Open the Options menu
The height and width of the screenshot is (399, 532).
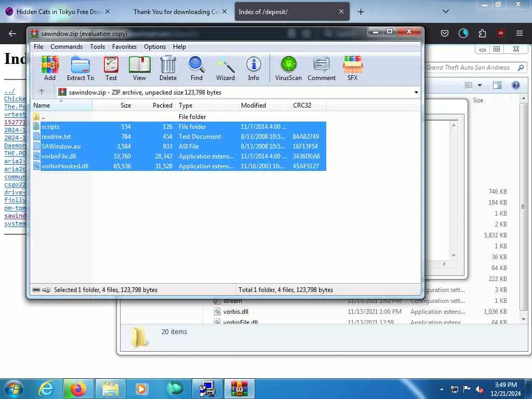pyautogui.click(x=155, y=46)
